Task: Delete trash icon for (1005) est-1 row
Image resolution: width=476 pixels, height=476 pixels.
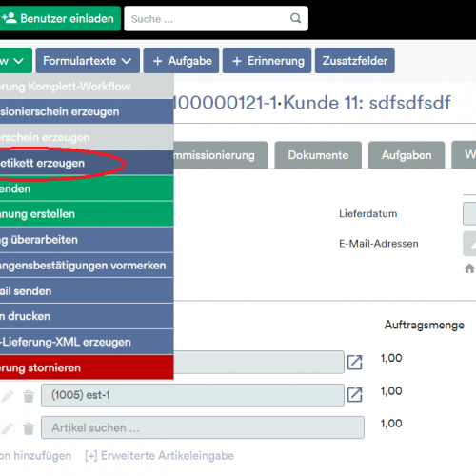Action: [29, 396]
